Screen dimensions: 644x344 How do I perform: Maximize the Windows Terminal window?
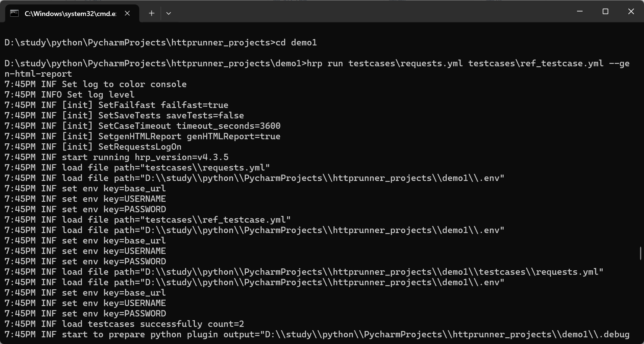tap(605, 11)
